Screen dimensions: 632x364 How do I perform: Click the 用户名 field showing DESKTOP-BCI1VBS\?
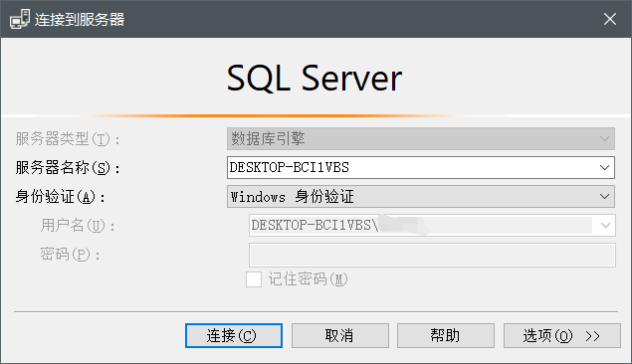coord(432,225)
